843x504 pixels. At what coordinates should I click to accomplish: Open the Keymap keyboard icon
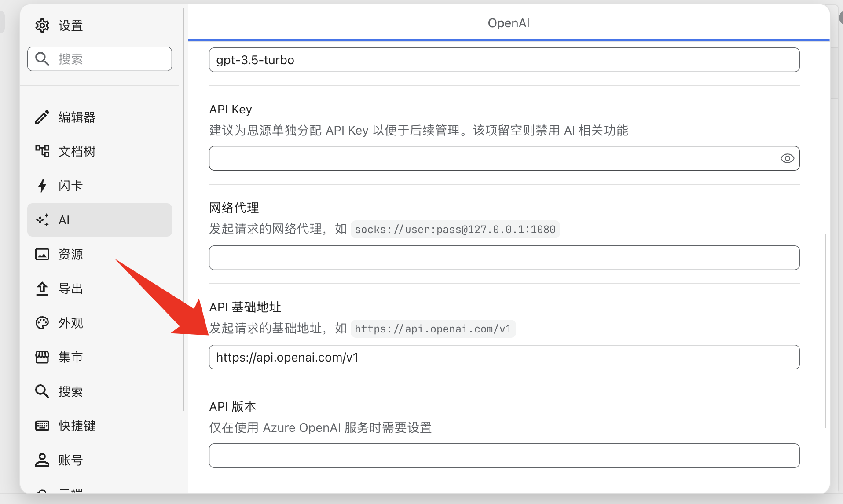(42, 426)
